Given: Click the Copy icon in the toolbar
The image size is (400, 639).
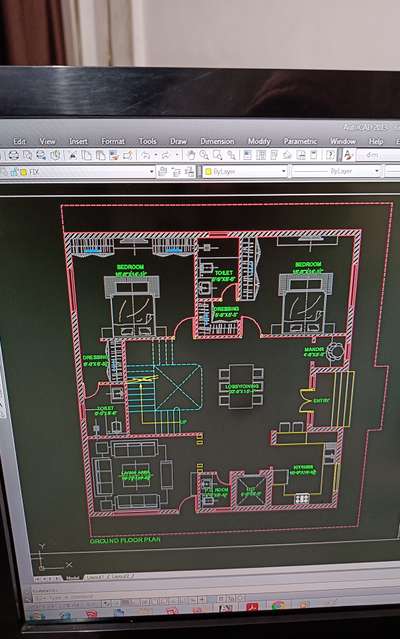Looking at the screenshot, I should click(x=87, y=155).
